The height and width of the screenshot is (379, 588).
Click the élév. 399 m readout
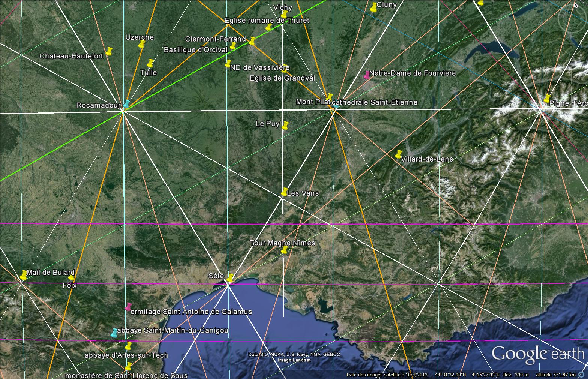(x=516, y=375)
